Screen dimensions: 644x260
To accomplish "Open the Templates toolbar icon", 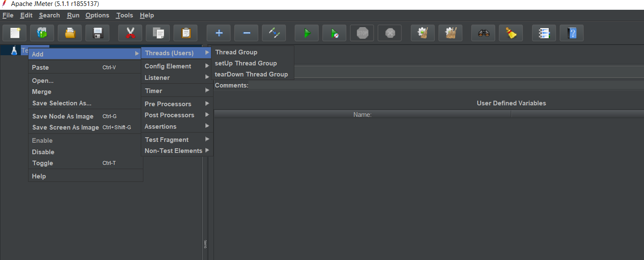I will 42,33.
